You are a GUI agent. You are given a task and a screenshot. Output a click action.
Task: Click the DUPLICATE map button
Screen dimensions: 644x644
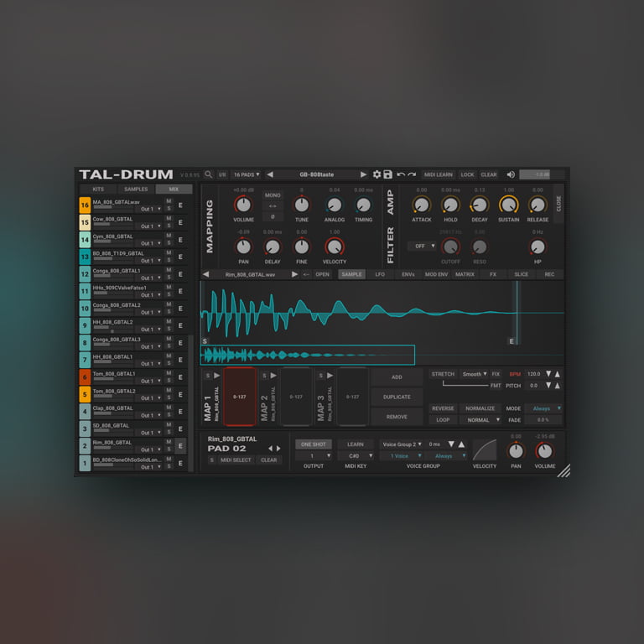[x=397, y=397]
